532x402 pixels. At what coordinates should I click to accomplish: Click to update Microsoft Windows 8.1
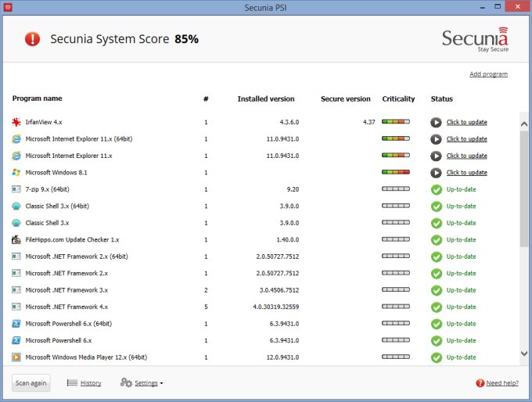pos(466,172)
